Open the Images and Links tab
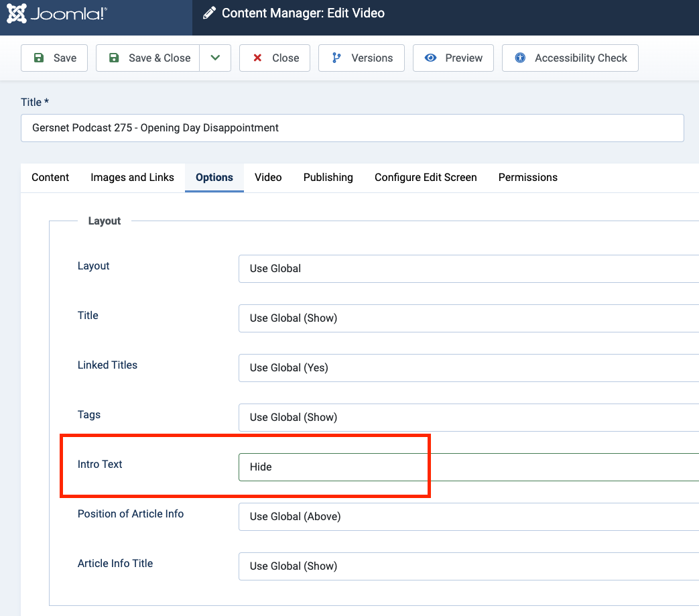Image resolution: width=699 pixels, height=616 pixels. coord(132,178)
